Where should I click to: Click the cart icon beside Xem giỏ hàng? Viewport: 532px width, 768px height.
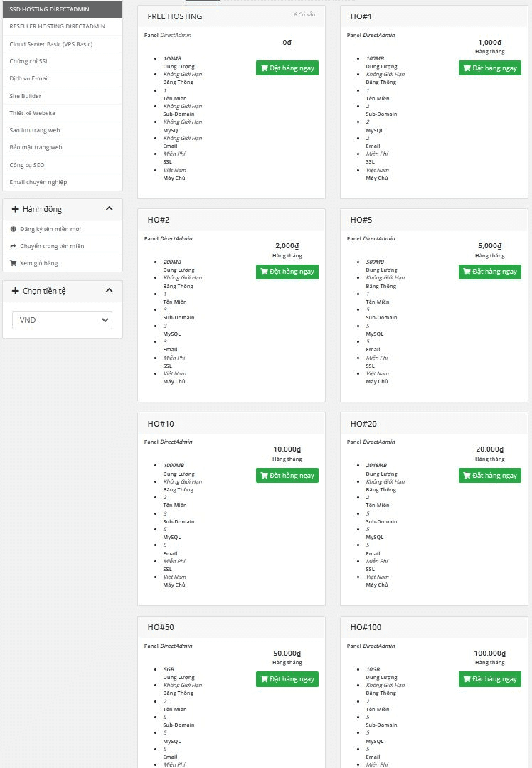tap(14, 263)
